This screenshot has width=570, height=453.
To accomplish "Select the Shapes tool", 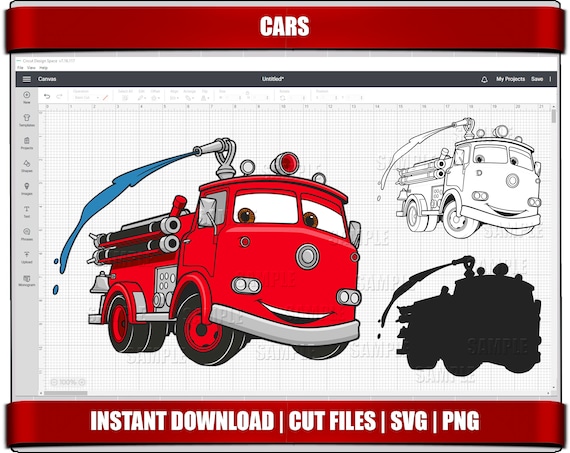I will click(x=27, y=166).
